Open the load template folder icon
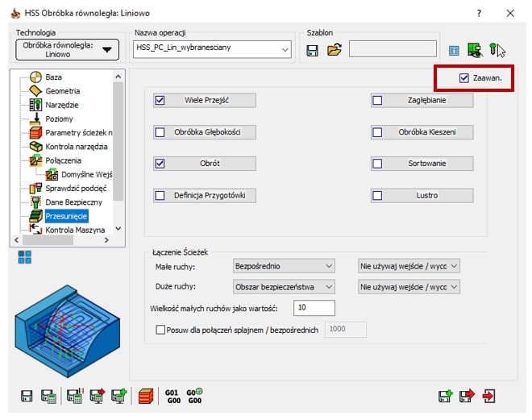 point(335,50)
